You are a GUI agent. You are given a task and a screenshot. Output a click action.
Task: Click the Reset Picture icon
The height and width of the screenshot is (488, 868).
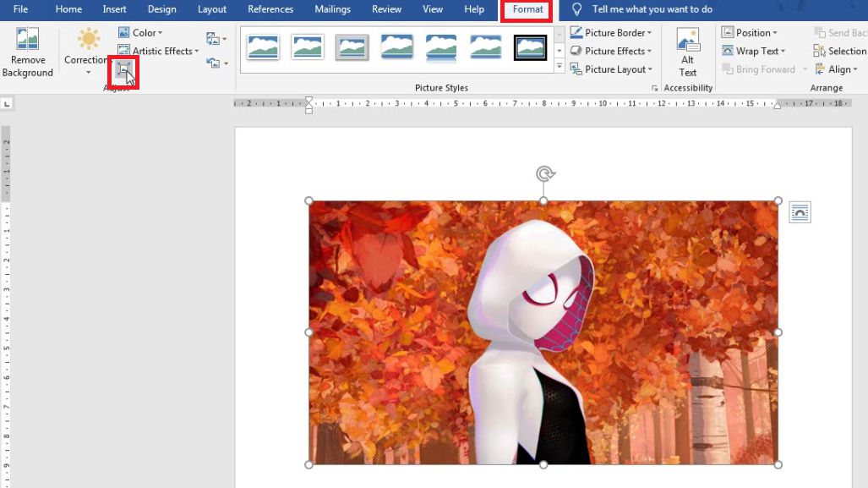pyautogui.click(x=212, y=63)
